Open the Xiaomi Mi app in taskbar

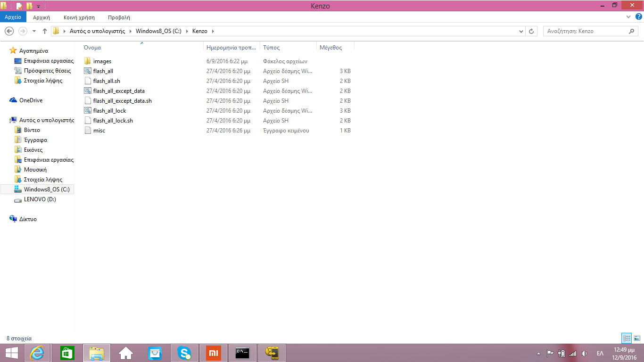point(214,353)
